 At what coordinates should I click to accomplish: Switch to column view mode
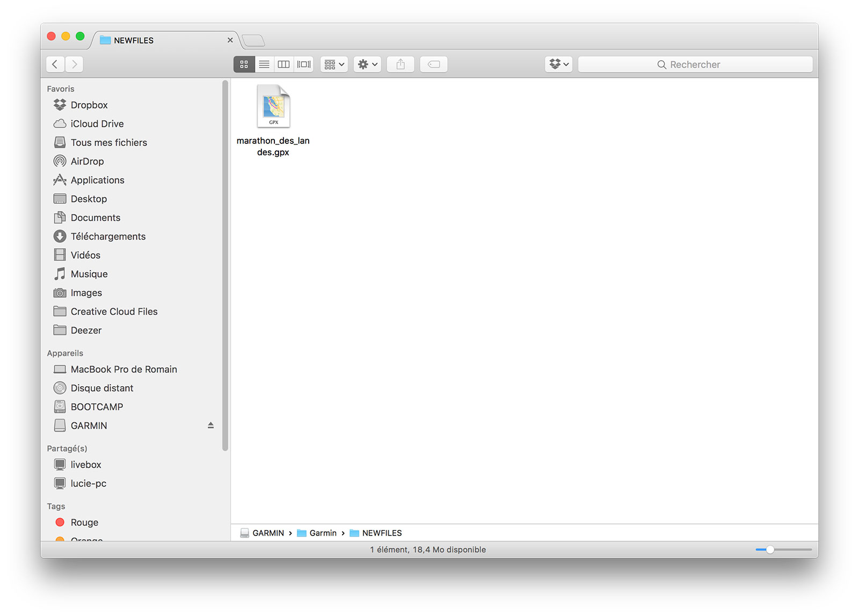click(x=284, y=64)
